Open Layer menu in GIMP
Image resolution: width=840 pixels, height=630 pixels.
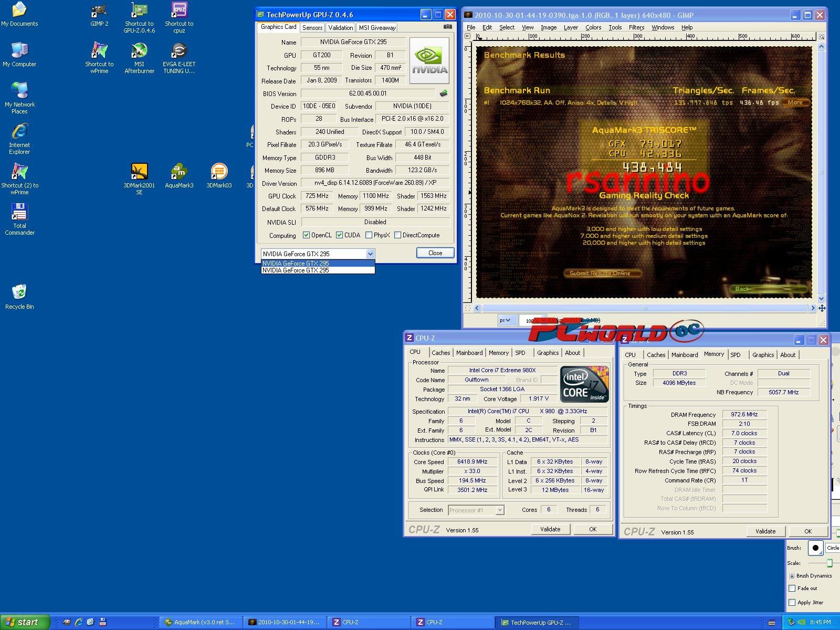click(x=571, y=27)
